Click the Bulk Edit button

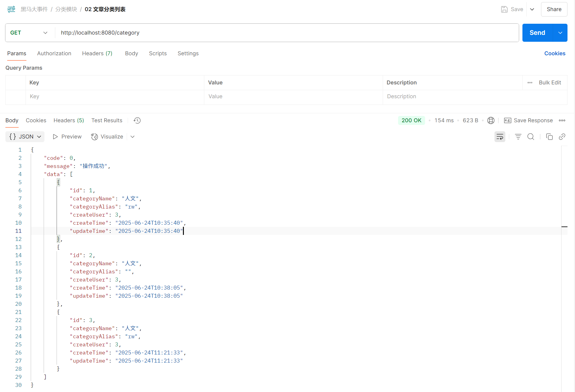(549, 83)
